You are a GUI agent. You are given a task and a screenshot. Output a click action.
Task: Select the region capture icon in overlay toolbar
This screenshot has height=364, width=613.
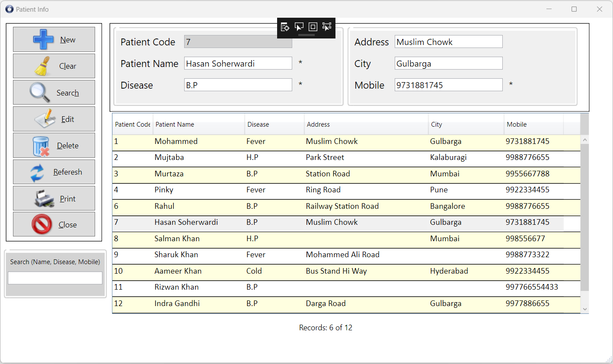tap(313, 27)
